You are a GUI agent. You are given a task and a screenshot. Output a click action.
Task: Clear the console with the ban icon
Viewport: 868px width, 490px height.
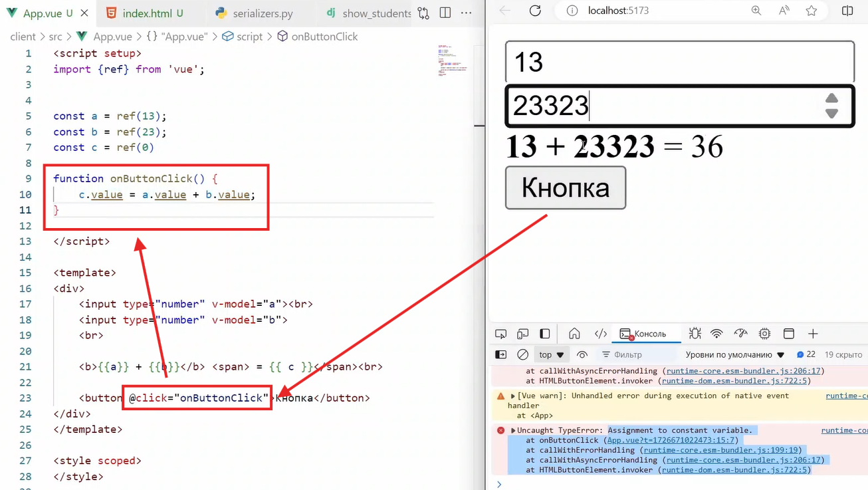pos(523,355)
